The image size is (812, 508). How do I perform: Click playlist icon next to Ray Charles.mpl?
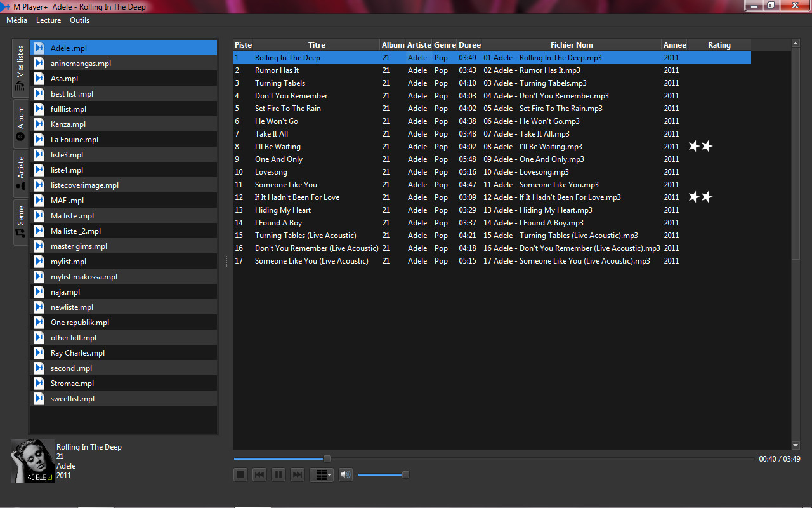(x=39, y=352)
